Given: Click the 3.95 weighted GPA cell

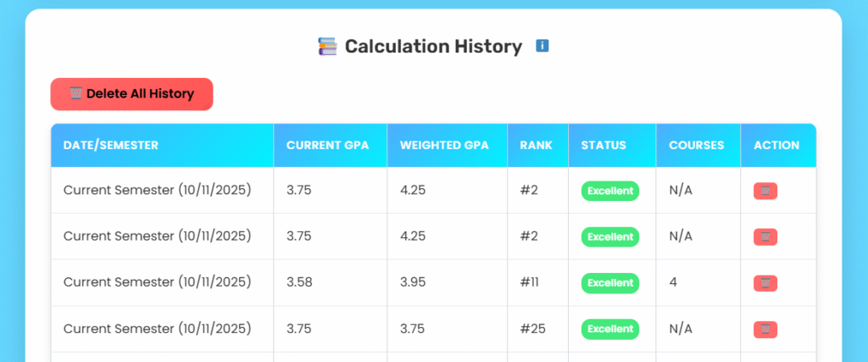Looking at the screenshot, I should [413, 282].
